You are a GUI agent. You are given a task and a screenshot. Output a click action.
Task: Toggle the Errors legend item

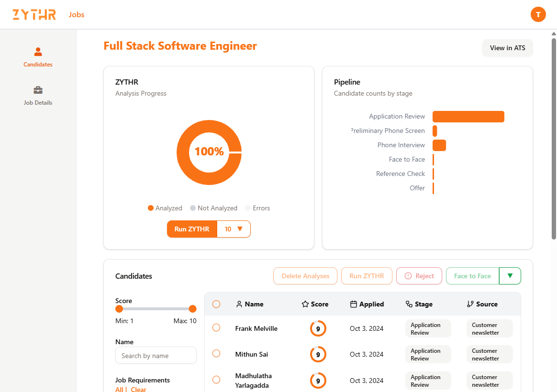coord(257,208)
